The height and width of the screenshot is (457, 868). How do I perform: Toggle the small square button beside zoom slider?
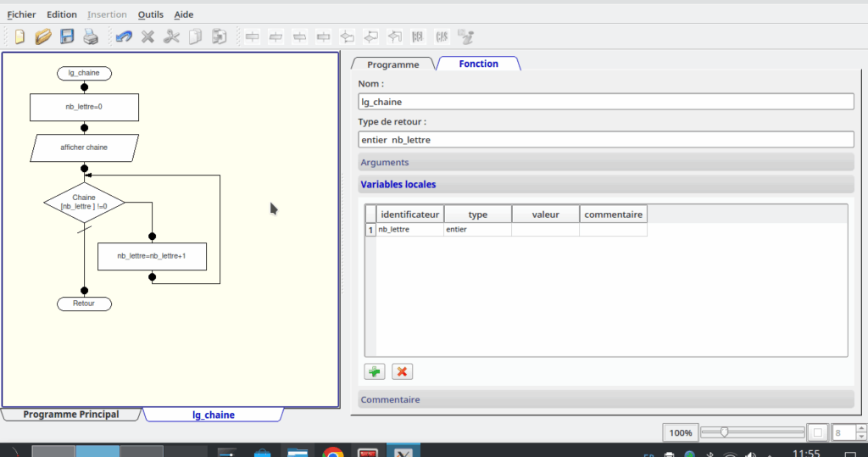[817, 432]
